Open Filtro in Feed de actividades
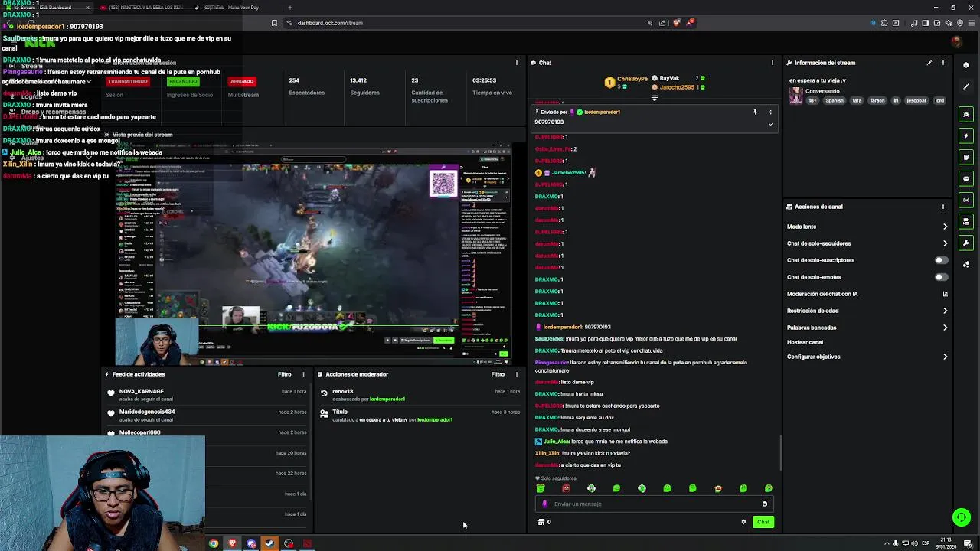Screen dimensions: 980x551 284,374
